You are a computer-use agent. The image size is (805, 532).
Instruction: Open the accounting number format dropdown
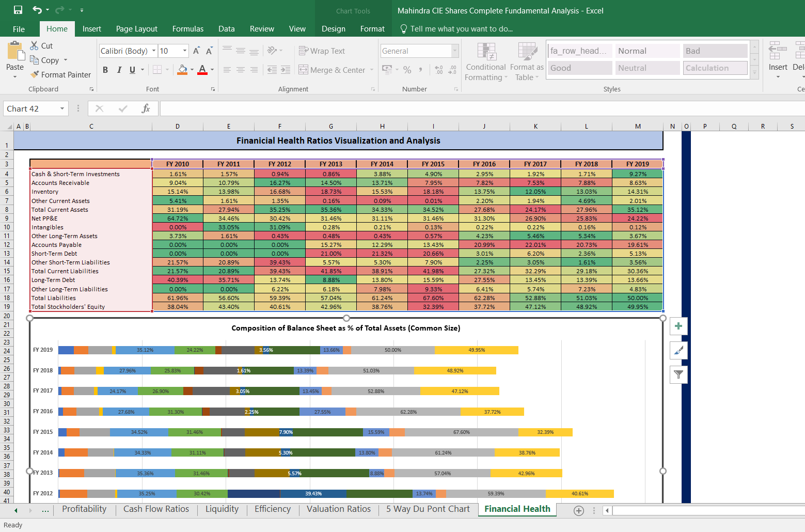pos(397,70)
